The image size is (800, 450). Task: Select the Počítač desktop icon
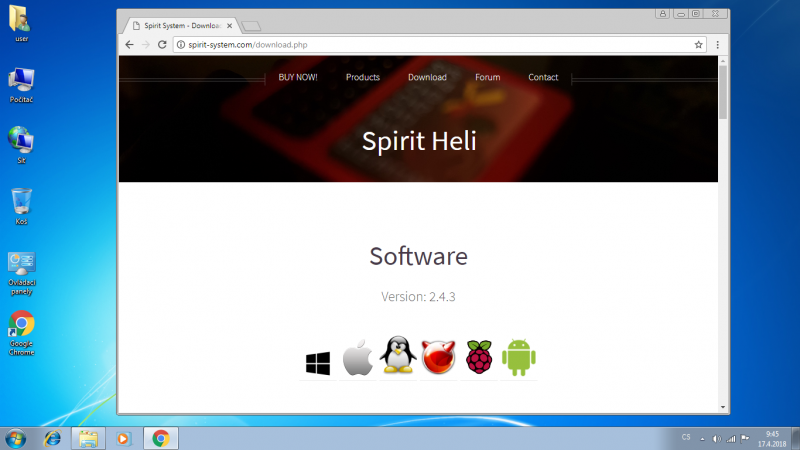pyautogui.click(x=21, y=85)
